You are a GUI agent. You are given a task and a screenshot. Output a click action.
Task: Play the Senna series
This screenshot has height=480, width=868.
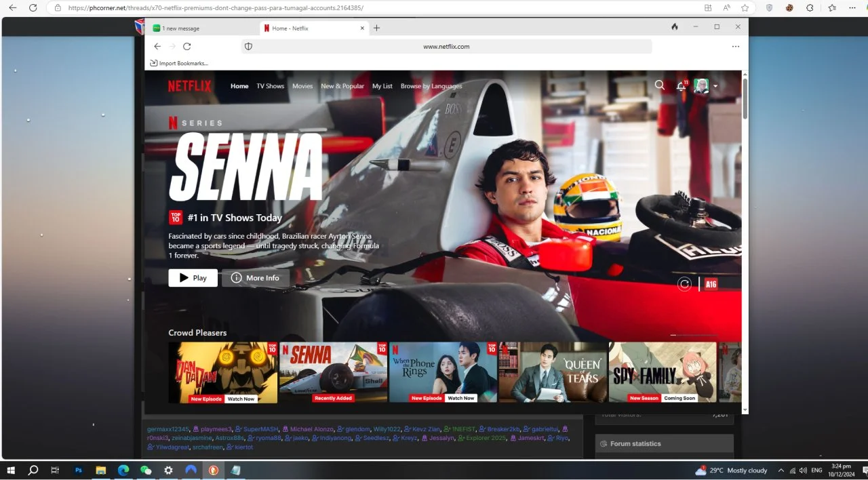(193, 278)
